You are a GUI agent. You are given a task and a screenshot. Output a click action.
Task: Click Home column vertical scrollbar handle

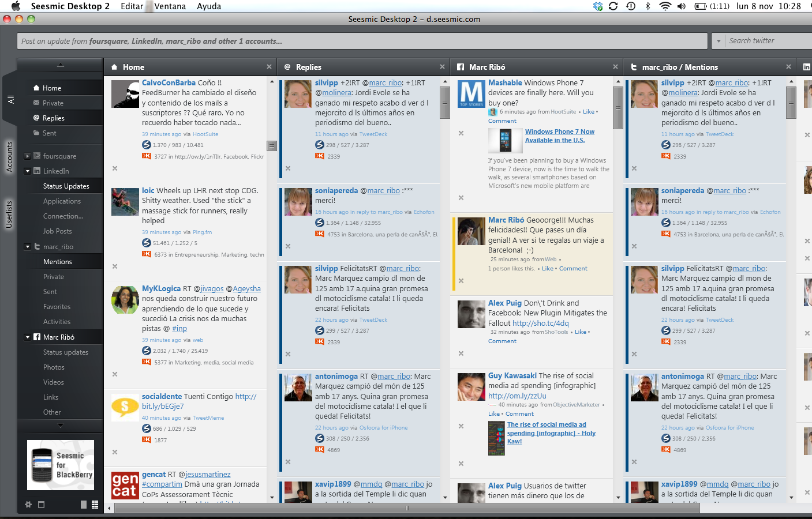[272, 145]
